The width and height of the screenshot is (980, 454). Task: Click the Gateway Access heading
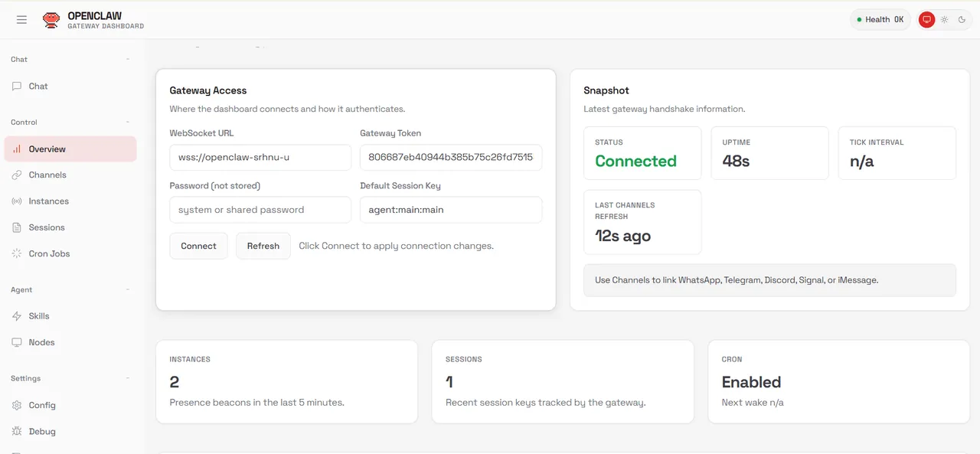point(208,90)
